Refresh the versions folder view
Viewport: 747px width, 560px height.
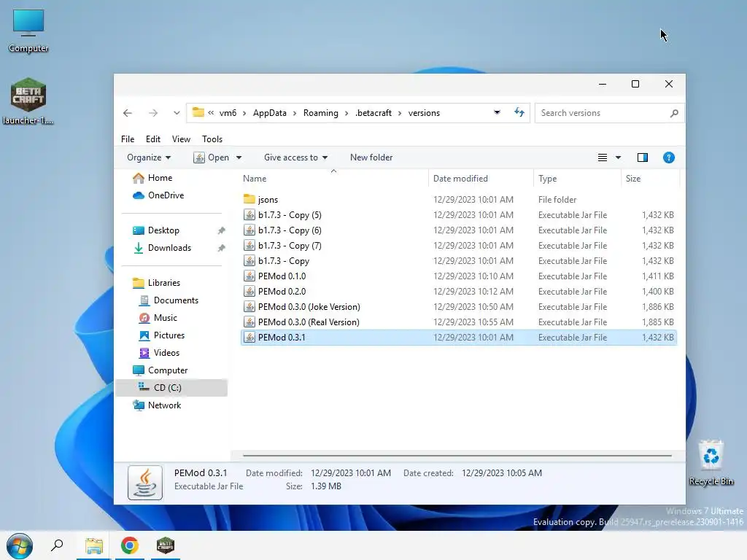519,112
